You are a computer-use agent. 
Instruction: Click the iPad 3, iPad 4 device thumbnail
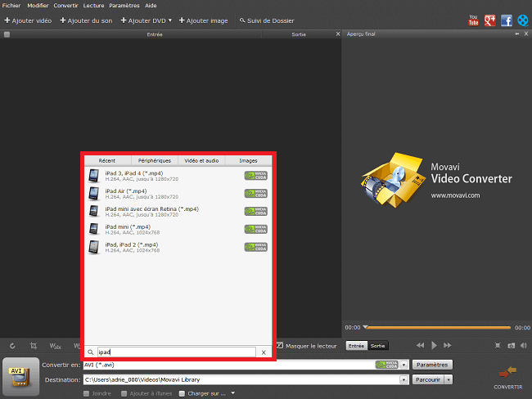(94, 176)
